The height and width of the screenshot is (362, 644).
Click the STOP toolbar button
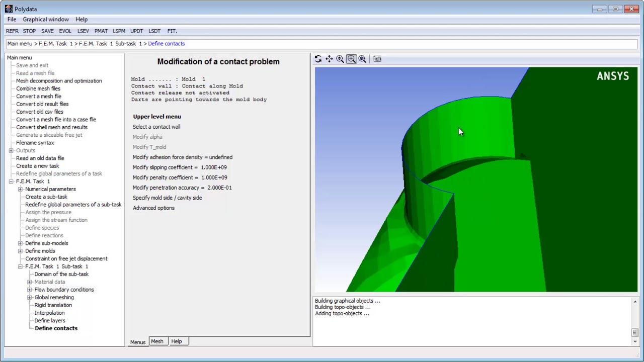[29, 31]
